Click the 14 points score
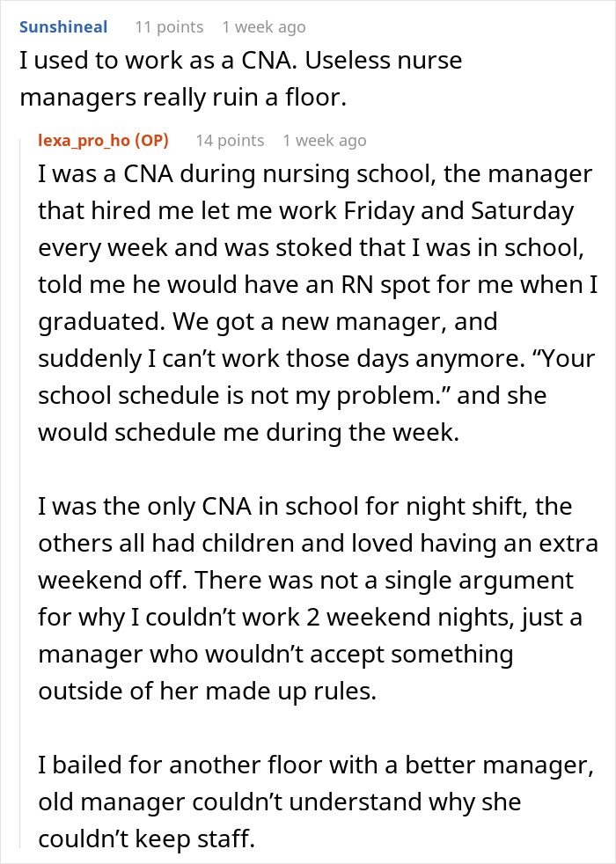This screenshot has height=864, width=616. (230, 141)
